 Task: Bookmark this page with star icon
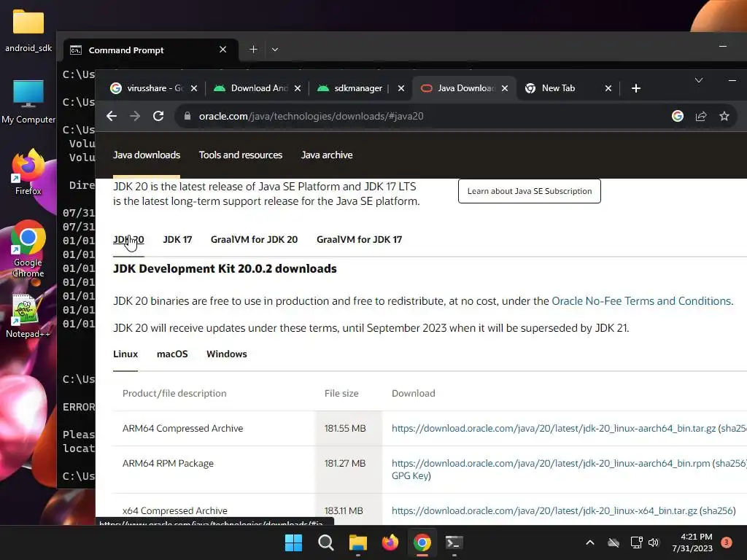pos(724,116)
